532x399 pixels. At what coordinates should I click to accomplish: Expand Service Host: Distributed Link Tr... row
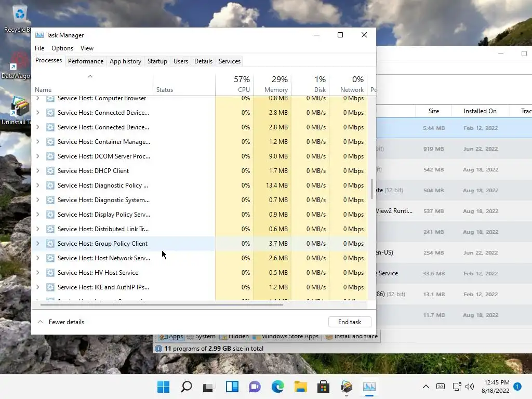pos(37,229)
